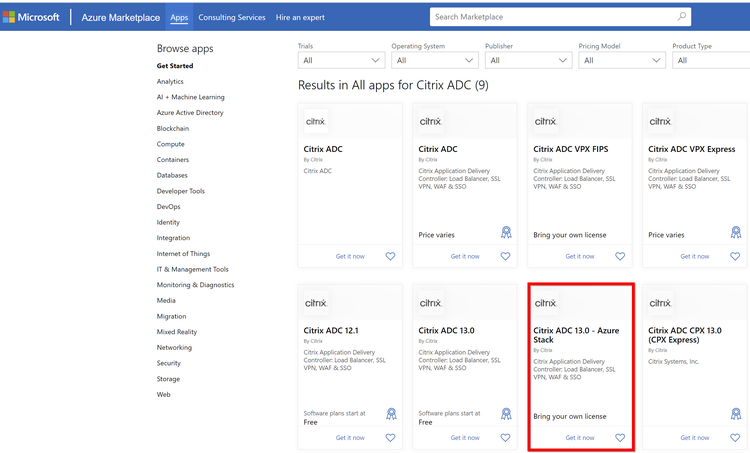
Task: Browse Azure Active Directory category
Action: click(190, 113)
